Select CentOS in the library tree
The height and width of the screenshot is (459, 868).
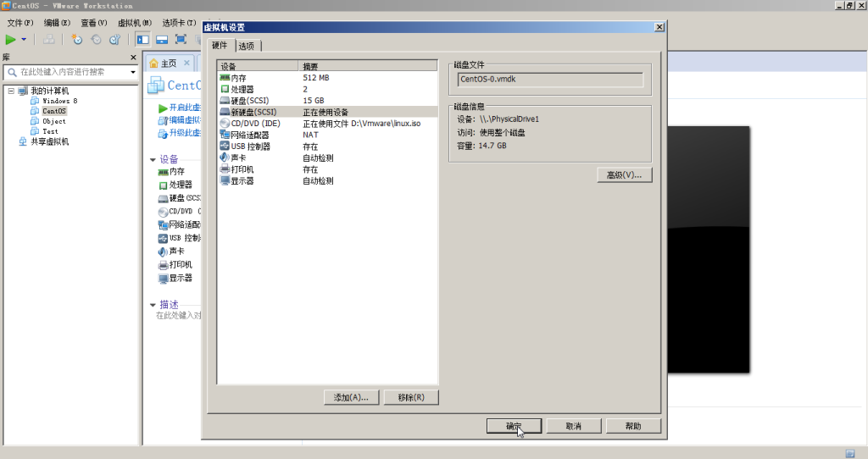54,111
